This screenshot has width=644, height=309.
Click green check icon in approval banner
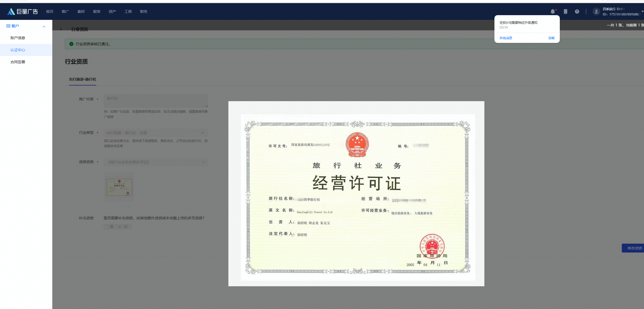pyautogui.click(x=71, y=44)
